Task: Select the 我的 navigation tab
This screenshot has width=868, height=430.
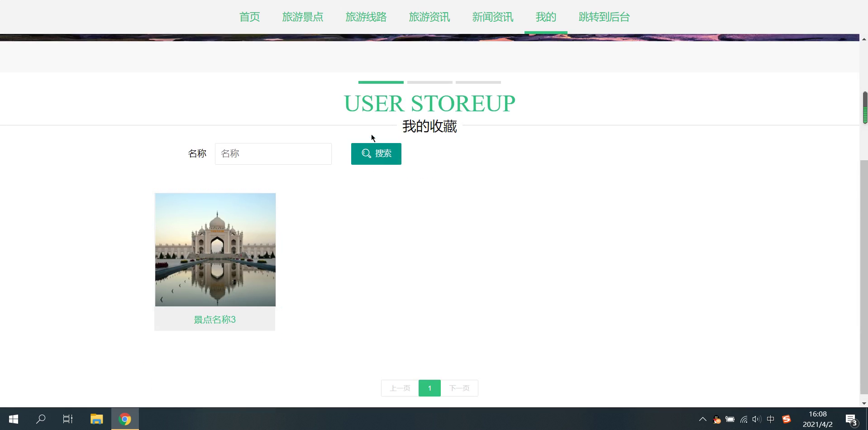Action: coord(546,17)
